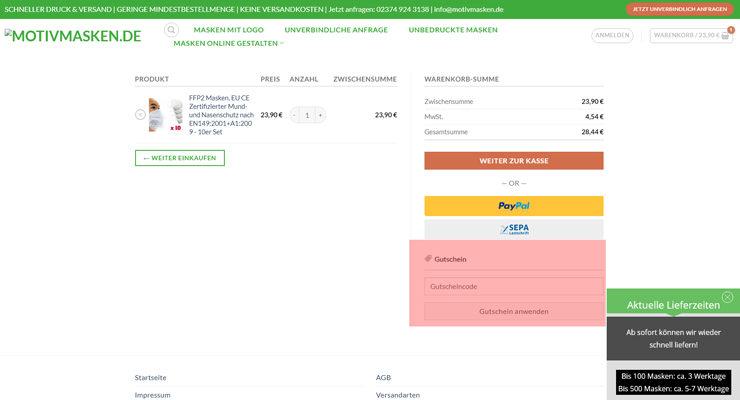Go to Masken mit Logo menu

click(228, 30)
